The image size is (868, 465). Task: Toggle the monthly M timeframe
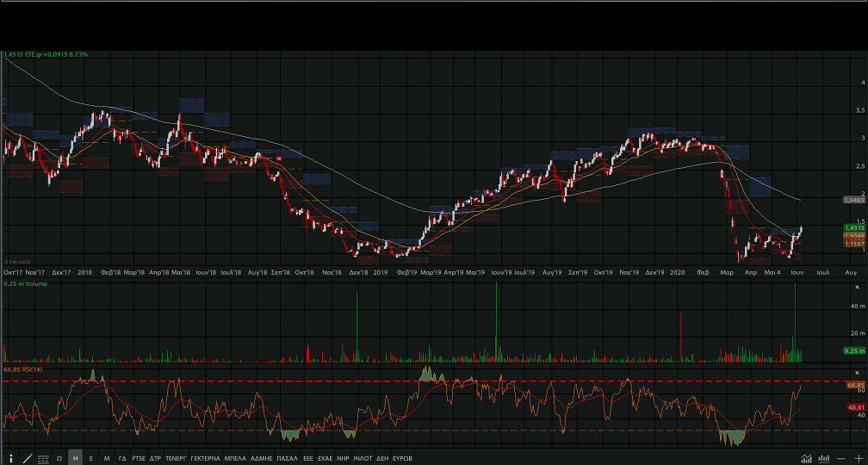click(x=107, y=458)
